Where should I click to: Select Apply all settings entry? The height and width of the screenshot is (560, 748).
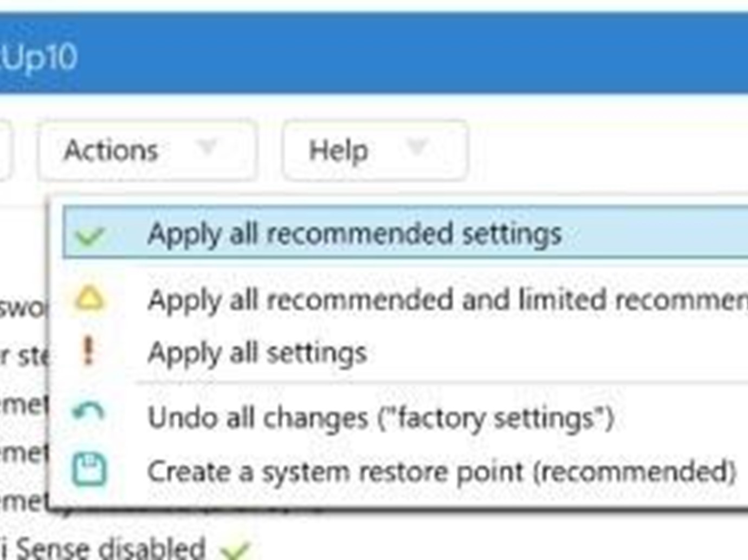pyautogui.click(x=405, y=353)
